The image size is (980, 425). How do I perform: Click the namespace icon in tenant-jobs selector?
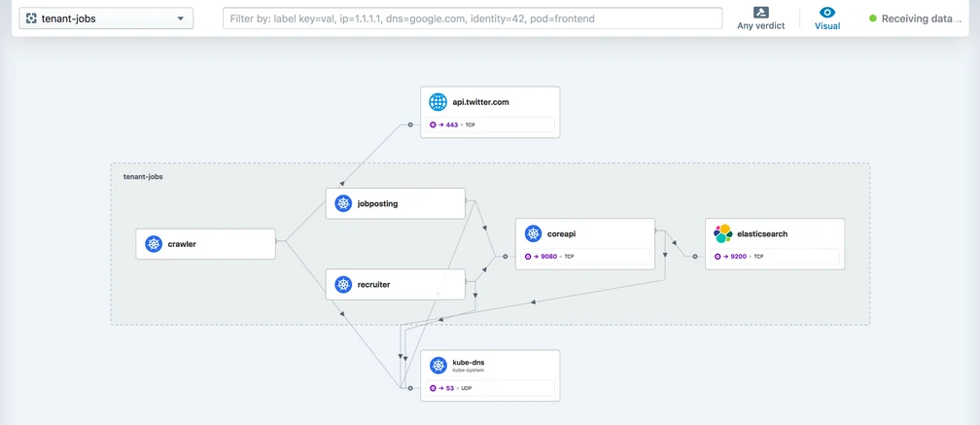31,18
